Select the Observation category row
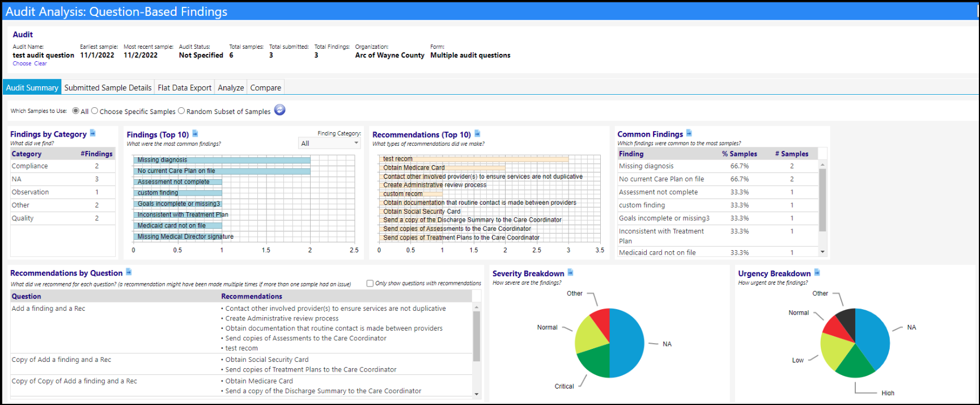The height and width of the screenshot is (405, 980). pos(62,192)
